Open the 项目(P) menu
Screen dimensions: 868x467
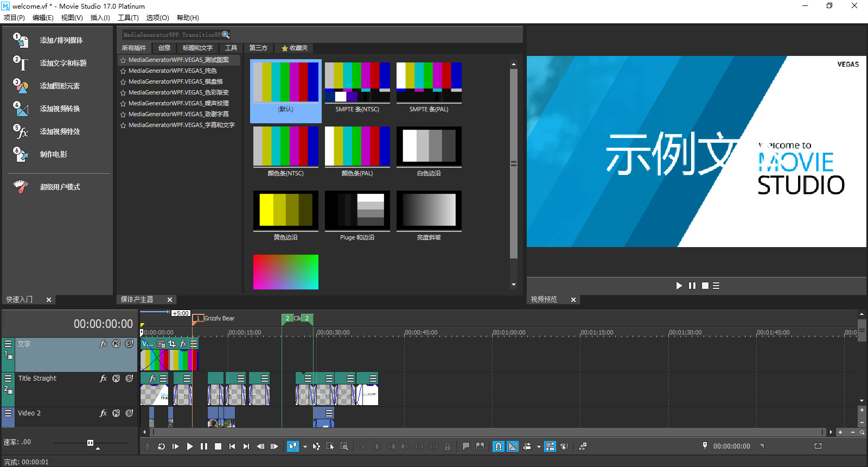pyautogui.click(x=14, y=18)
